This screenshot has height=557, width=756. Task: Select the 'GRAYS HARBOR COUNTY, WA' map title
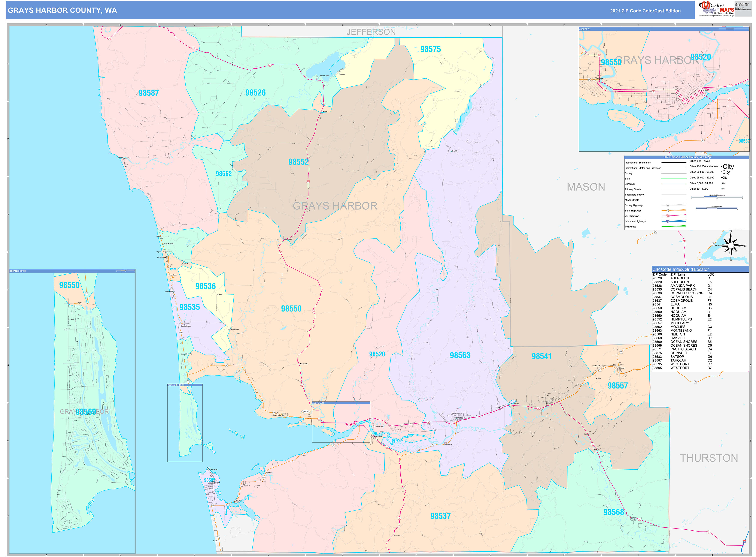pyautogui.click(x=62, y=10)
